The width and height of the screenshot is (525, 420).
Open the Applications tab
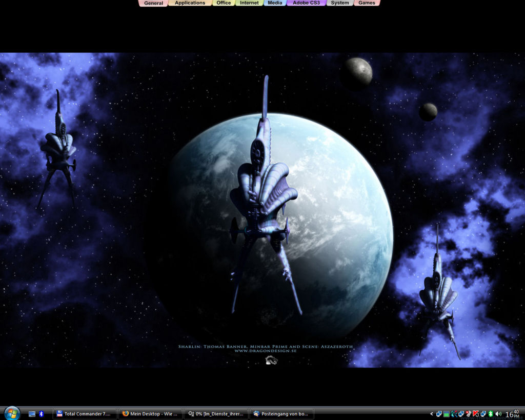coord(190,3)
